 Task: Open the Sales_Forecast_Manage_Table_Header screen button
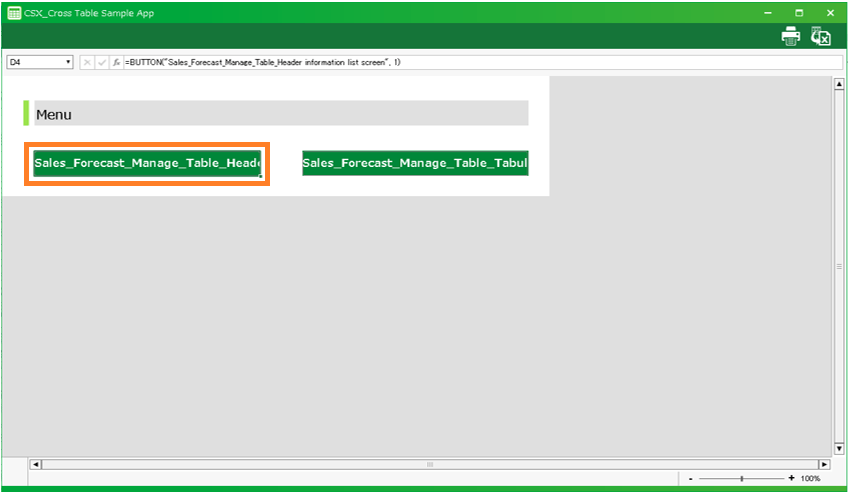tap(147, 163)
